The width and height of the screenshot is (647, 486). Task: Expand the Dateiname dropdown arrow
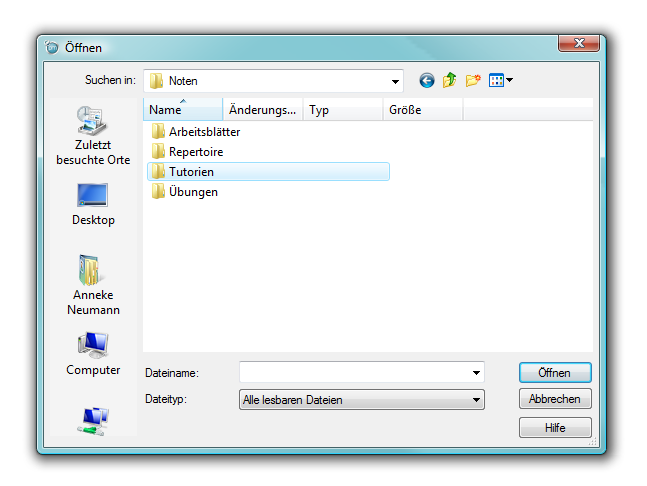(x=476, y=373)
